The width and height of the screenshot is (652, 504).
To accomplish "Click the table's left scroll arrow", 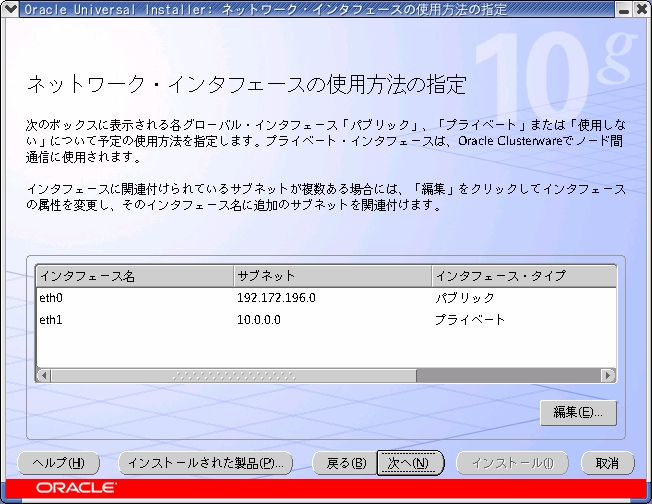I will tap(44, 376).
